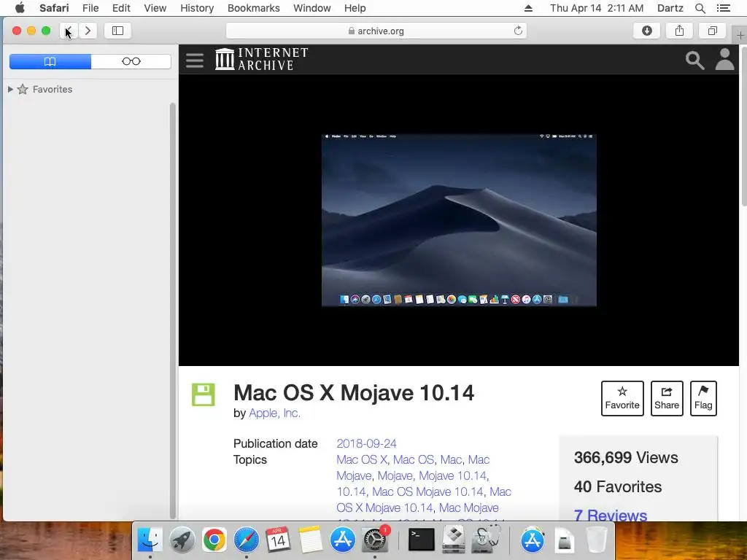Open the History menu

(x=197, y=8)
